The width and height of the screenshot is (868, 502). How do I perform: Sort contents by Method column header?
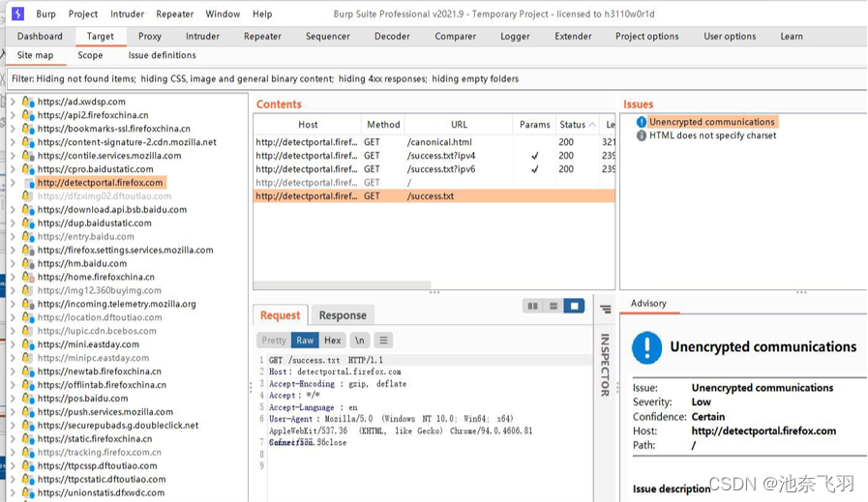tap(383, 125)
